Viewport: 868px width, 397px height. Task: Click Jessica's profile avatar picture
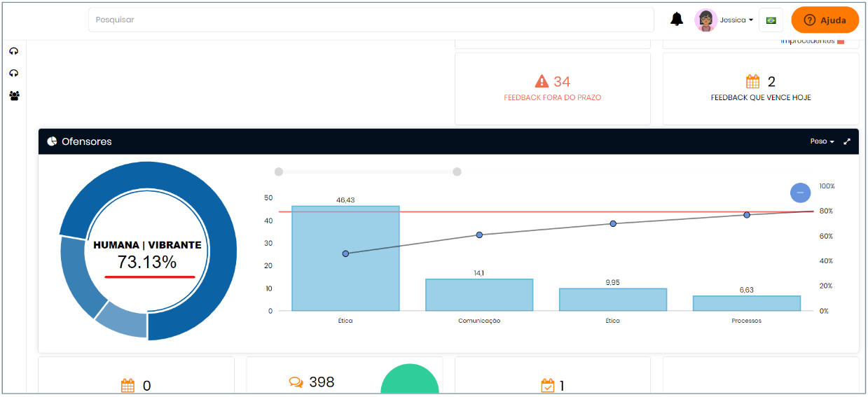coord(705,20)
